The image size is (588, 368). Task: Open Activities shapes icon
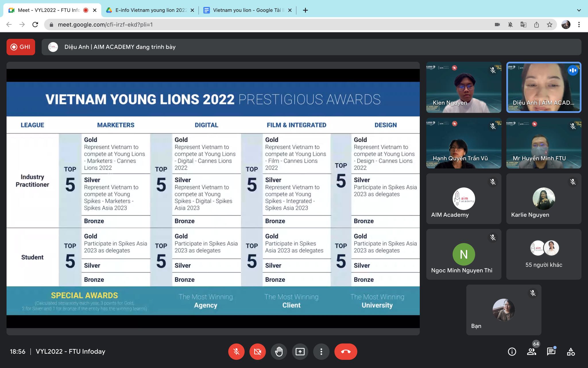click(571, 352)
